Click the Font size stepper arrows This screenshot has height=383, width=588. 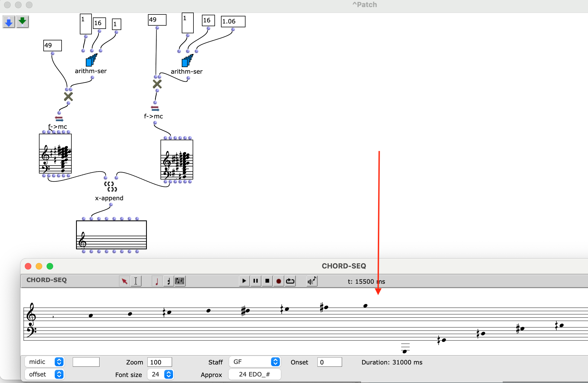[169, 374]
